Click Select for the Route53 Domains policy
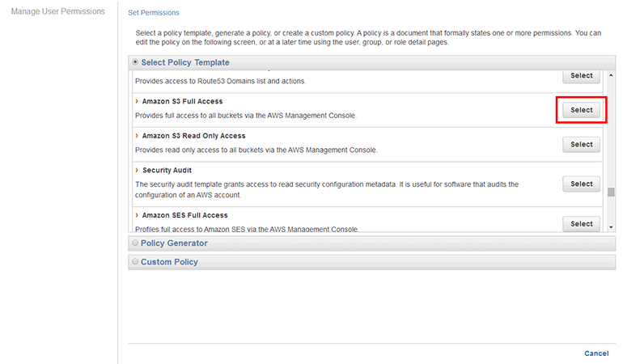 click(x=582, y=75)
